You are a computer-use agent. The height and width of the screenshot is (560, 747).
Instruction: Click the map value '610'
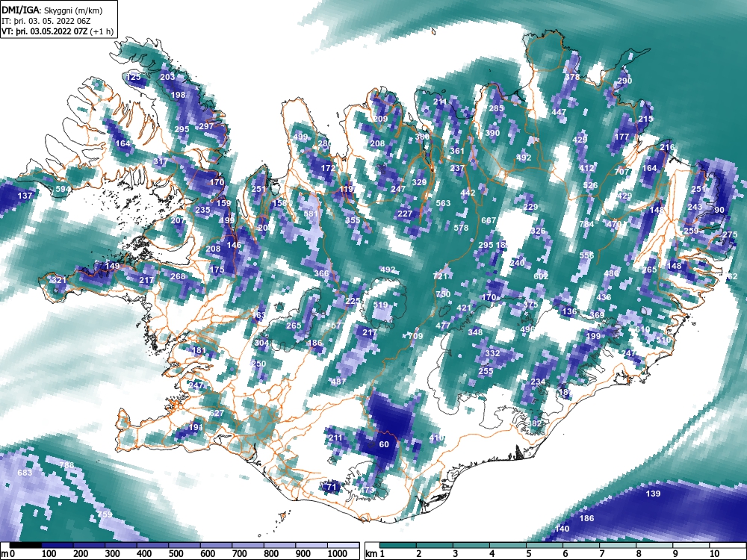coord(642,329)
